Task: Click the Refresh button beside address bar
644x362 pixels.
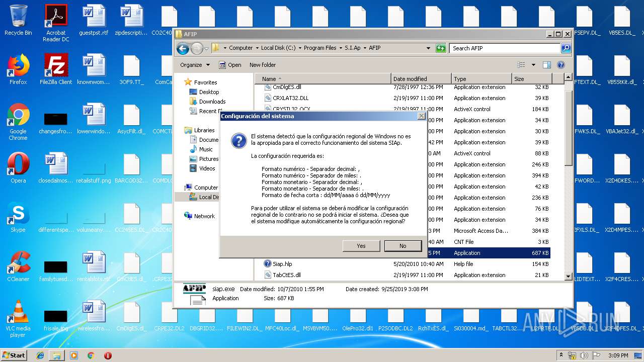Action: [x=441, y=48]
